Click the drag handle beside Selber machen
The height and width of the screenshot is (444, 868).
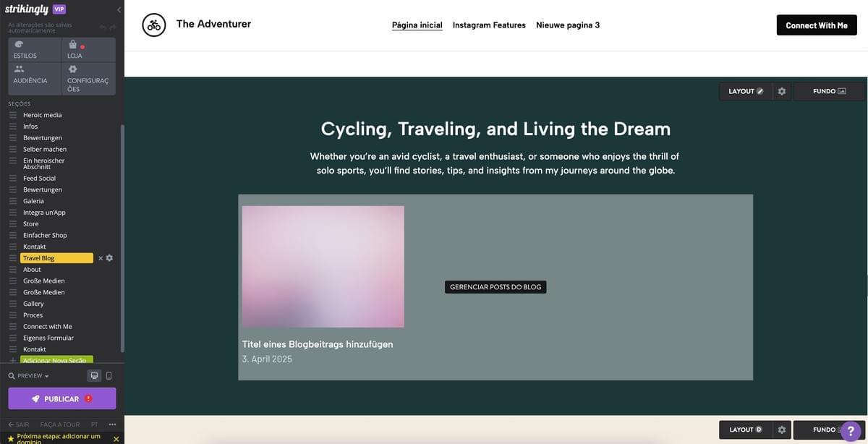pyautogui.click(x=12, y=149)
